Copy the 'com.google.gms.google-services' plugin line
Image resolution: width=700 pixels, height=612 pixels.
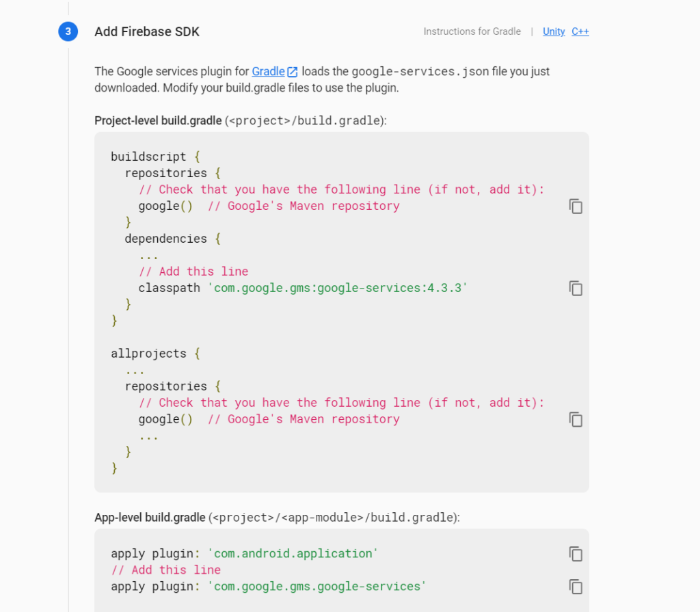pyautogui.click(x=576, y=587)
